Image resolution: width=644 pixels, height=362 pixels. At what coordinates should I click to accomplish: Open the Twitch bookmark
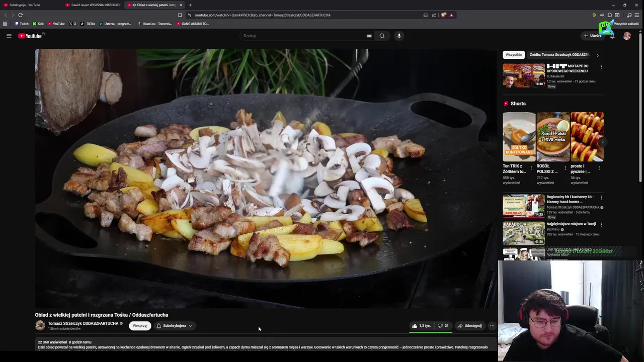(x=22, y=24)
